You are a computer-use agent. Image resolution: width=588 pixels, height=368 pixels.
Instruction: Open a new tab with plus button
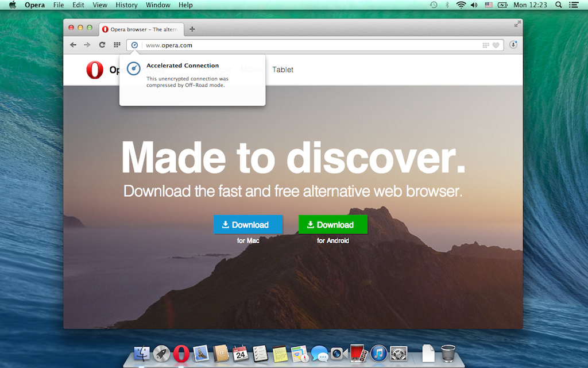pyautogui.click(x=192, y=29)
